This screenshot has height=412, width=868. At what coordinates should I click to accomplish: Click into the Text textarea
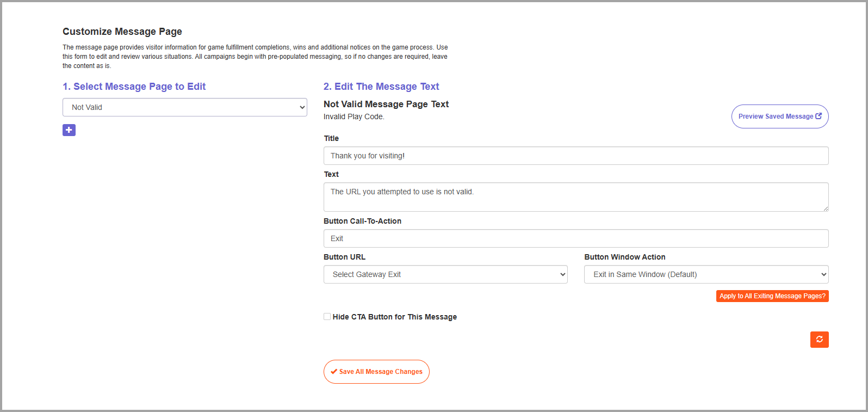[x=576, y=197]
